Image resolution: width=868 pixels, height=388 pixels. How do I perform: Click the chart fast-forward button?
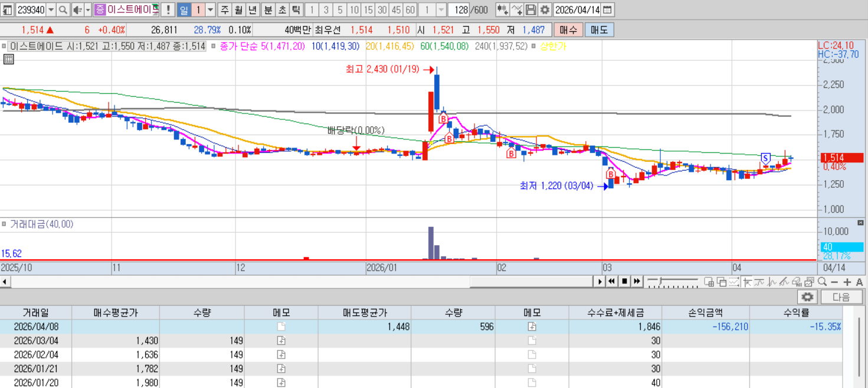637,282
